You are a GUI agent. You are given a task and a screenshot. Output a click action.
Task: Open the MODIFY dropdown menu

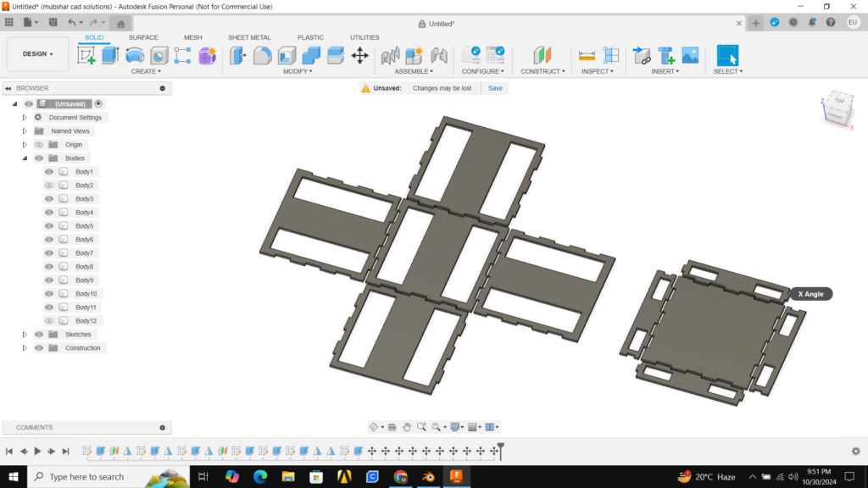point(298,71)
